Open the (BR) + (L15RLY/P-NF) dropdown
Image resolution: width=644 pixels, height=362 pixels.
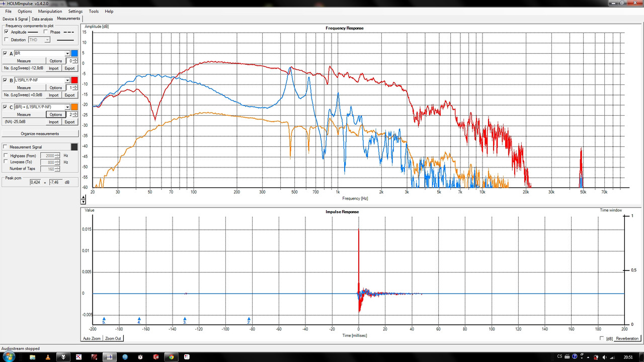67,107
